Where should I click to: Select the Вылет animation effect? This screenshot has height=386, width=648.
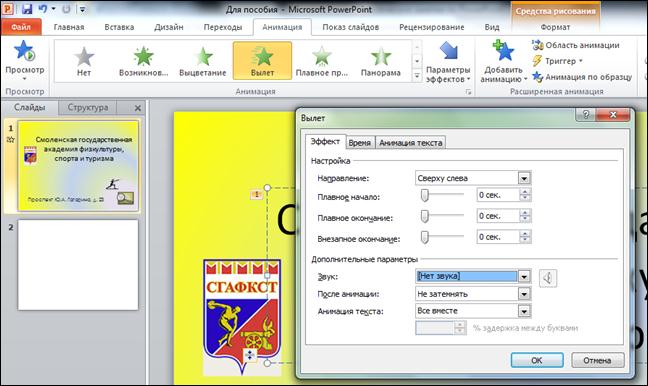point(262,61)
